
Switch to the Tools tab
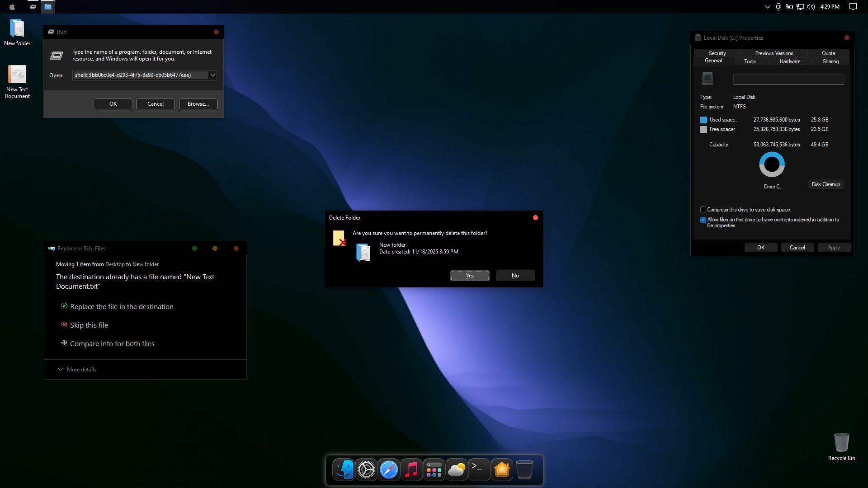750,61
